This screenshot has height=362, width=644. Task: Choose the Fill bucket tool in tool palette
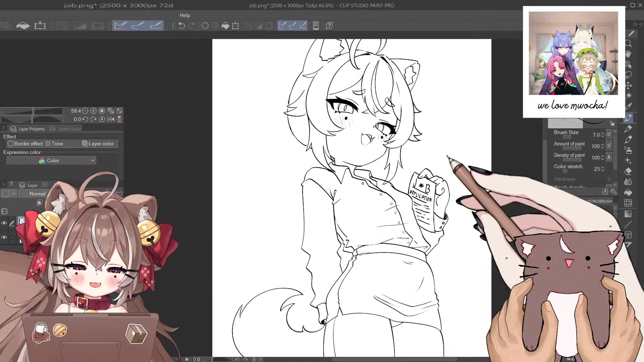[628, 192]
